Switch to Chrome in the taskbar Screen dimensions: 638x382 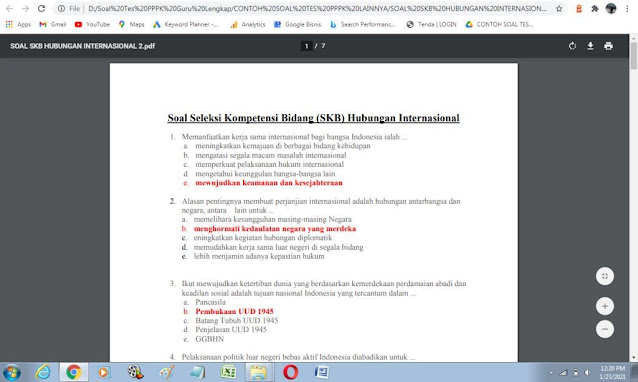(74, 372)
